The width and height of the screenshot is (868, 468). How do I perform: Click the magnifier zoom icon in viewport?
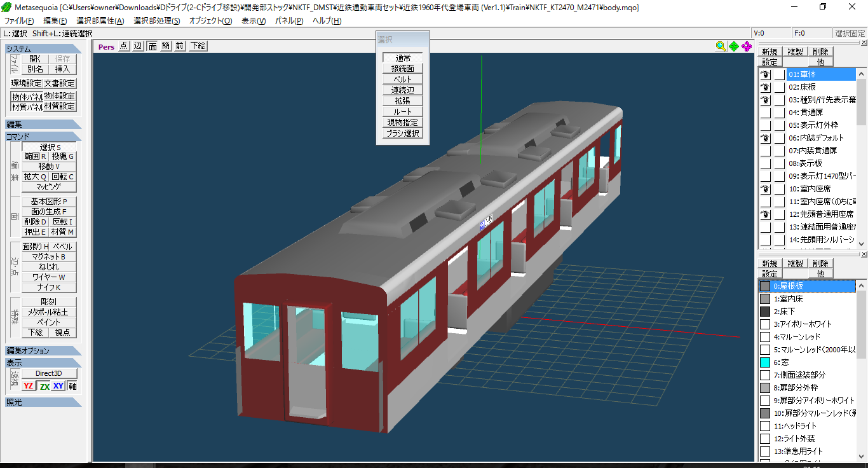(721, 46)
